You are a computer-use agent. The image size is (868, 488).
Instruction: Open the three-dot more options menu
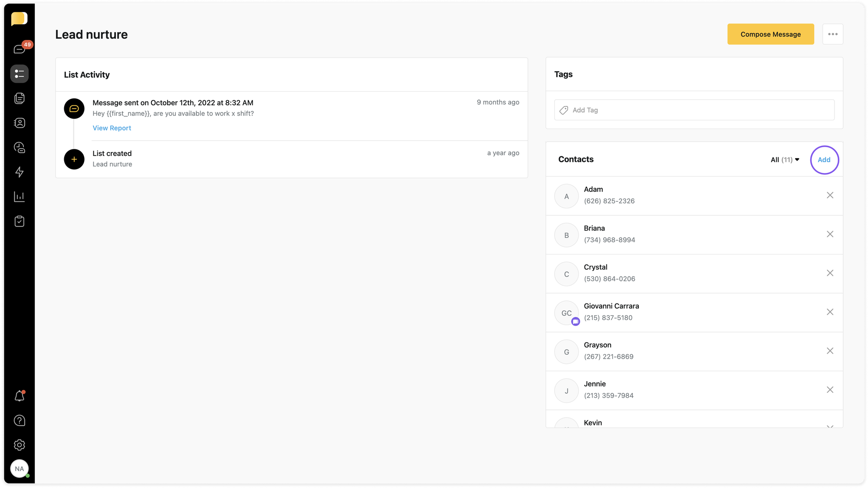pyautogui.click(x=832, y=34)
